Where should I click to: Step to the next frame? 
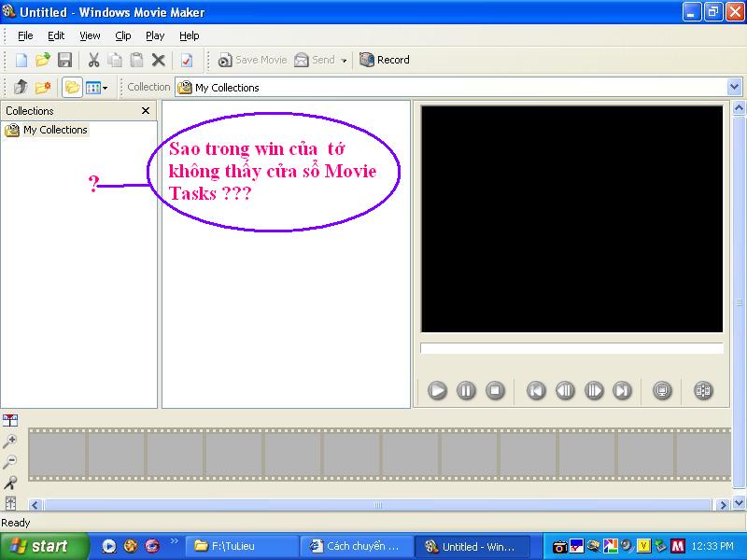(x=594, y=390)
